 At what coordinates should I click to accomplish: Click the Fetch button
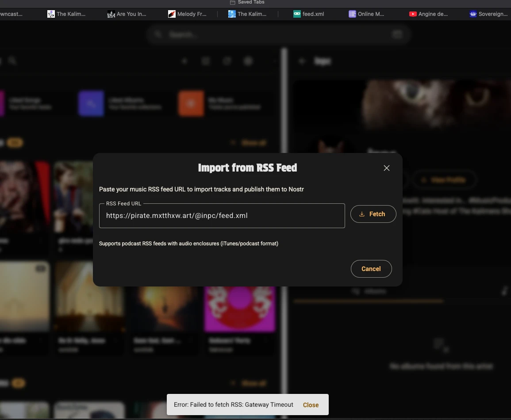click(373, 214)
